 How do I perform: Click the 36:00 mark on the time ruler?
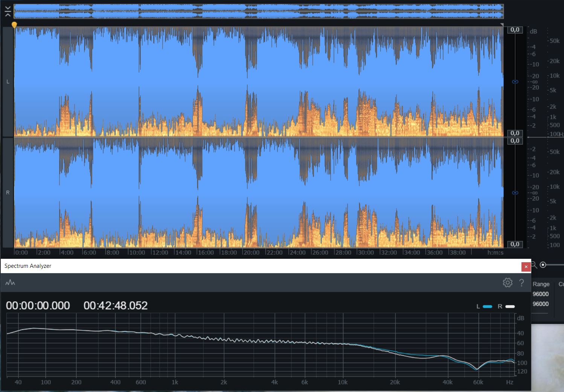(x=434, y=252)
